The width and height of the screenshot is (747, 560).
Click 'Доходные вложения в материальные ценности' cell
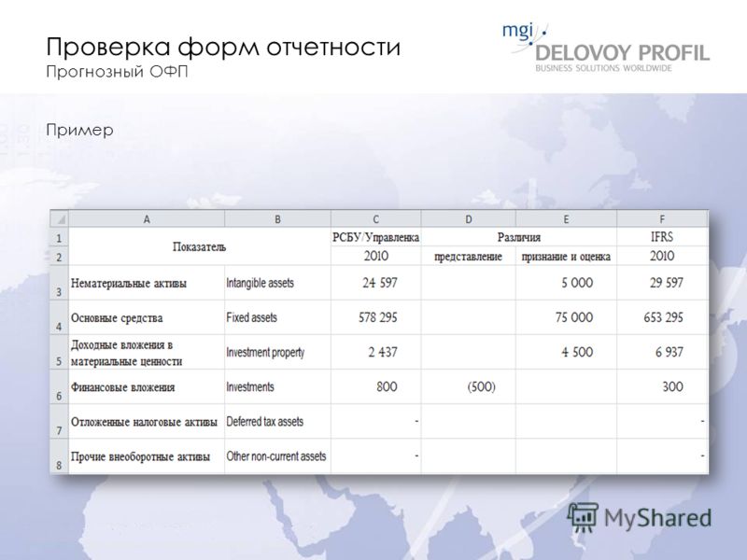pyautogui.click(x=147, y=353)
